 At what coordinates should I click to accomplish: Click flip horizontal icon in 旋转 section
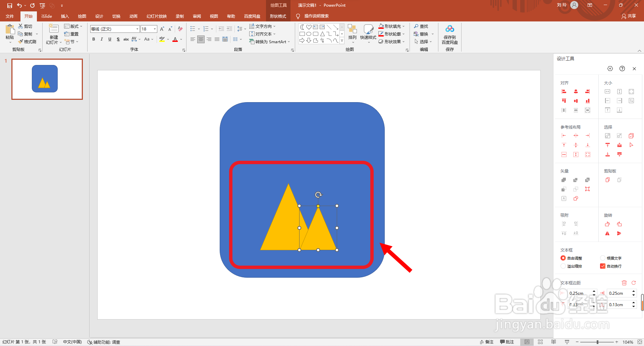607,233
